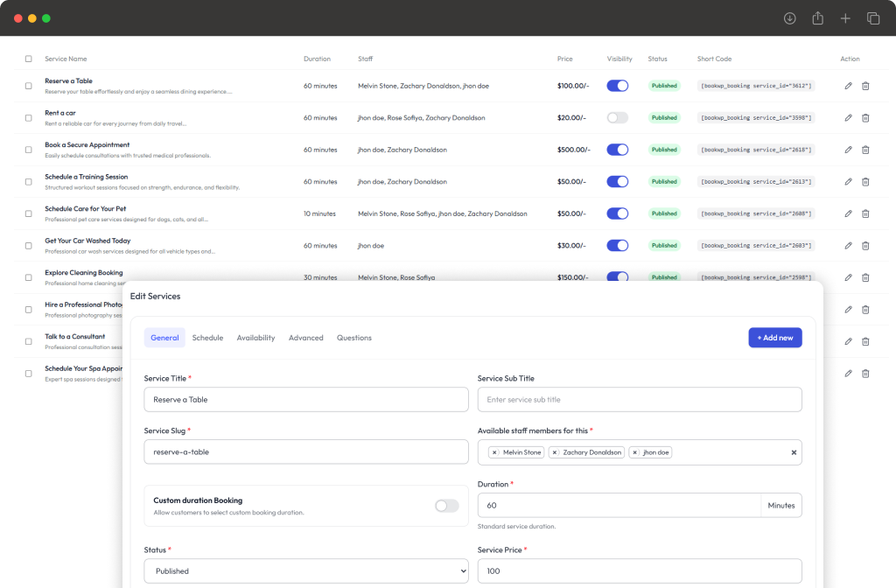Image resolution: width=896 pixels, height=588 pixels.
Task: Click the download icon in title bar
Action: click(790, 18)
